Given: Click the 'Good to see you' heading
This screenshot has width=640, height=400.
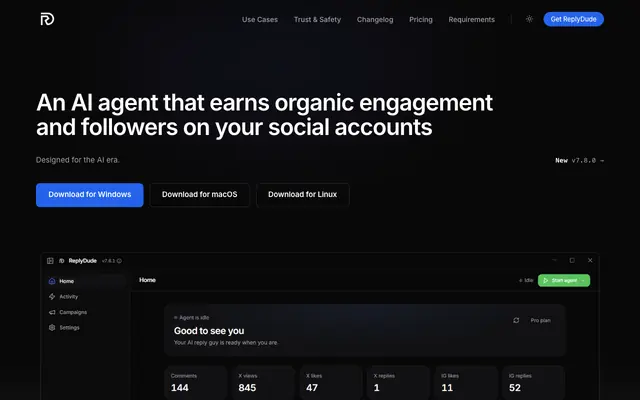Looking at the screenshot, I should pos(209,331).
